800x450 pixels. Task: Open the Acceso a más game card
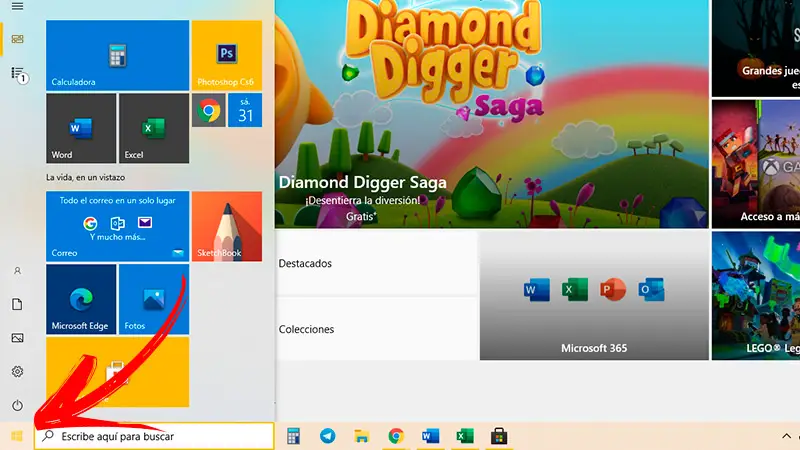click(756, 164)
